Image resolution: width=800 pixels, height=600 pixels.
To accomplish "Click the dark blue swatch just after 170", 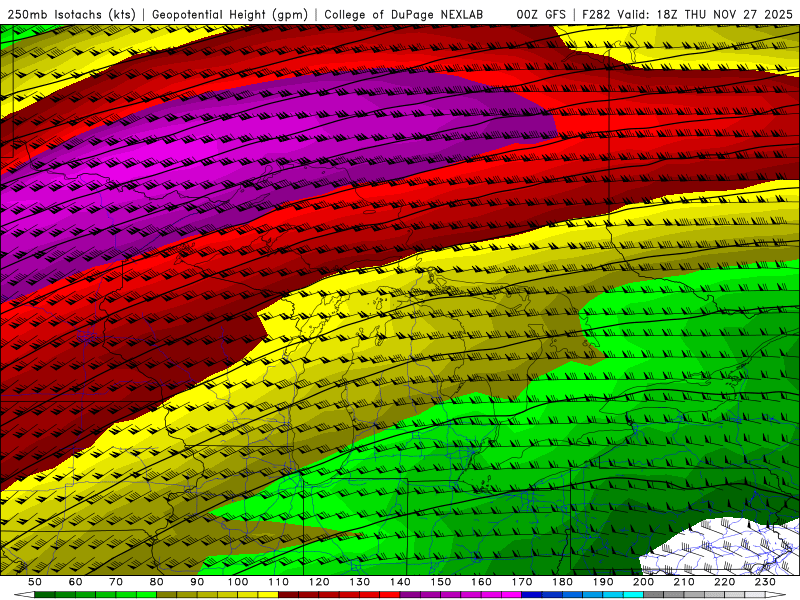I will tap(532, 595).
